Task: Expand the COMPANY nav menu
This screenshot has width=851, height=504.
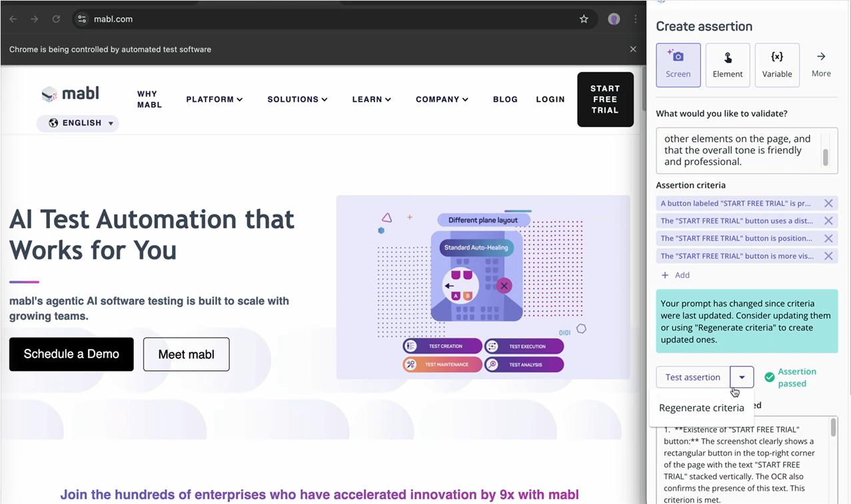Action: click(x=442, y=99)
